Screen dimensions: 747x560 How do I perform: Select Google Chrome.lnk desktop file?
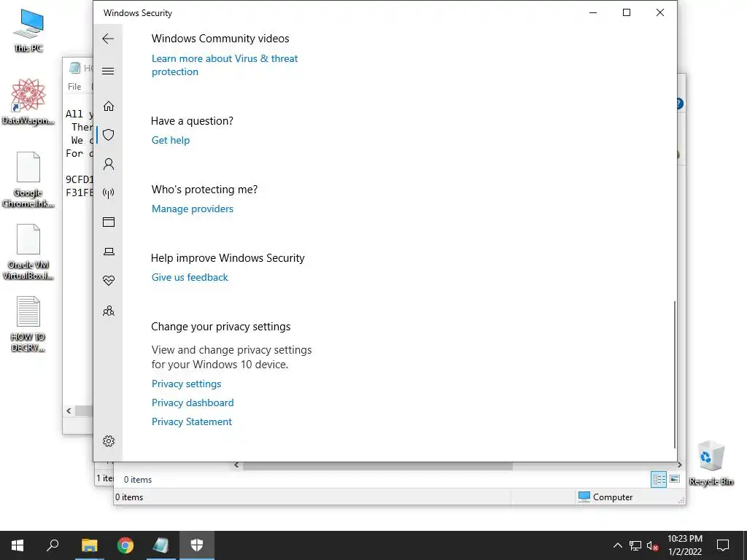point(28,180)
